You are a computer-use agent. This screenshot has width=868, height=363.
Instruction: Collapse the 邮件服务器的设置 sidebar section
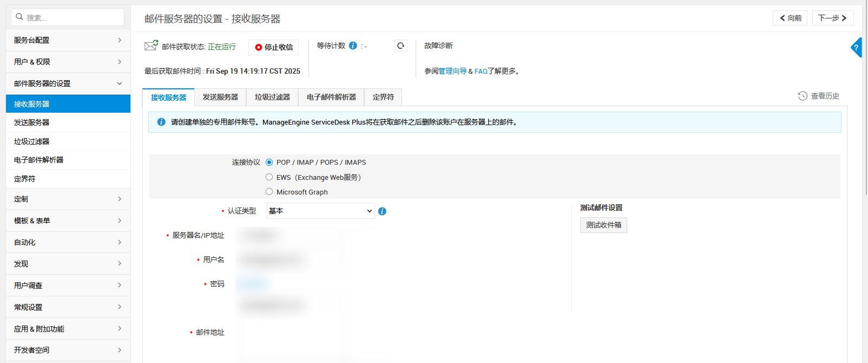68,83
